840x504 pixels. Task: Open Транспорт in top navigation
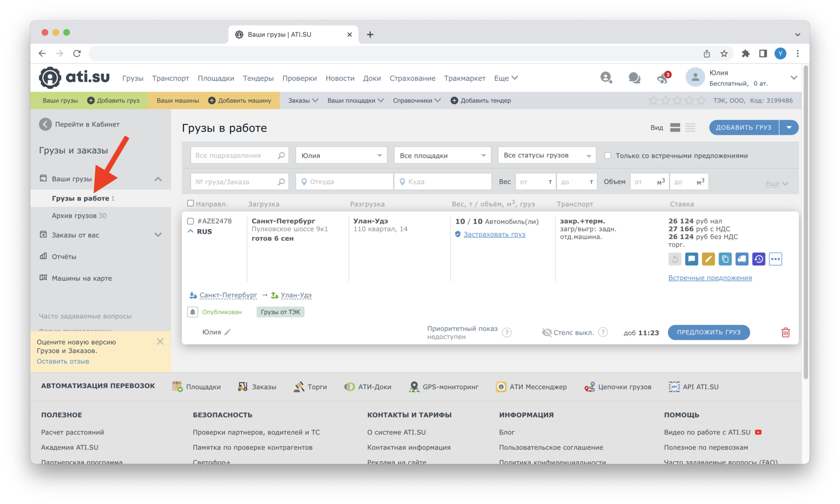[170, 78]
